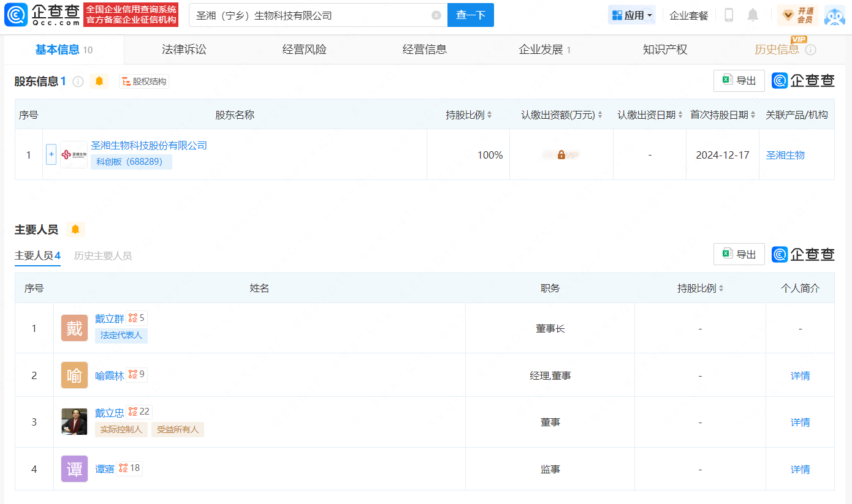The image size is (852, 504).
Task: Click the photo avatar of 戴立忠
Action: click(x=74, y=422)
